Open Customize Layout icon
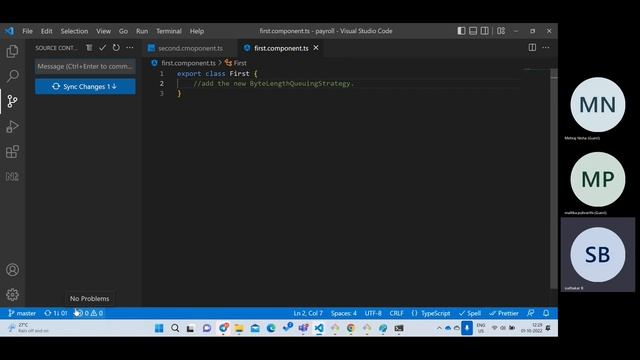This screenshot has height=360, width=640. (501, 31)
